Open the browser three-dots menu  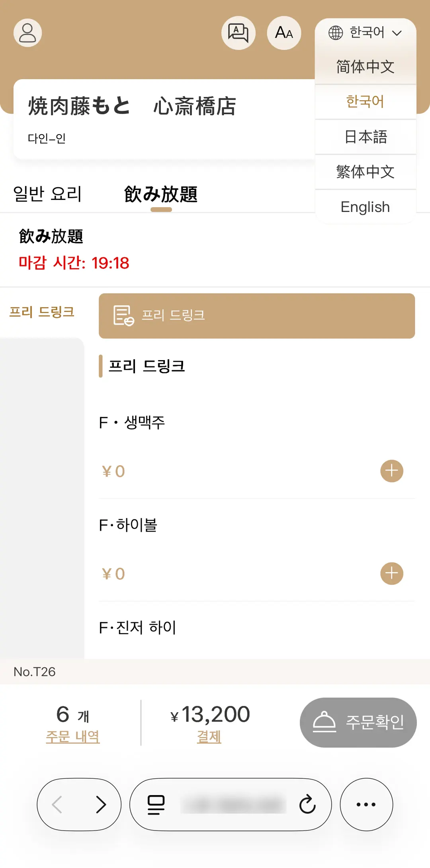[366, 804]
